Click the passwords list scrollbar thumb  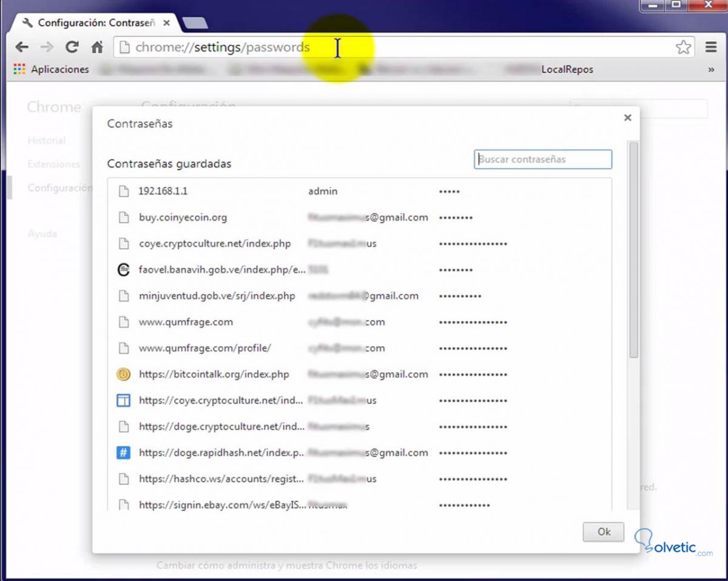tap(633, 249)
